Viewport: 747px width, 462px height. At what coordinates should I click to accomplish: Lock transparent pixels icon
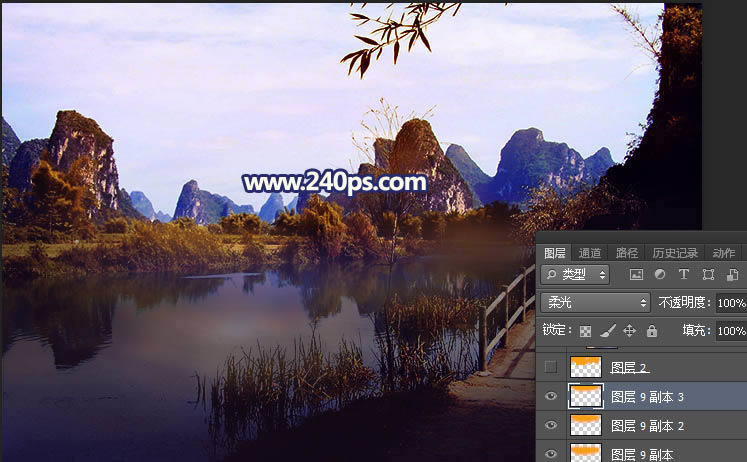(x=586, y=331)
